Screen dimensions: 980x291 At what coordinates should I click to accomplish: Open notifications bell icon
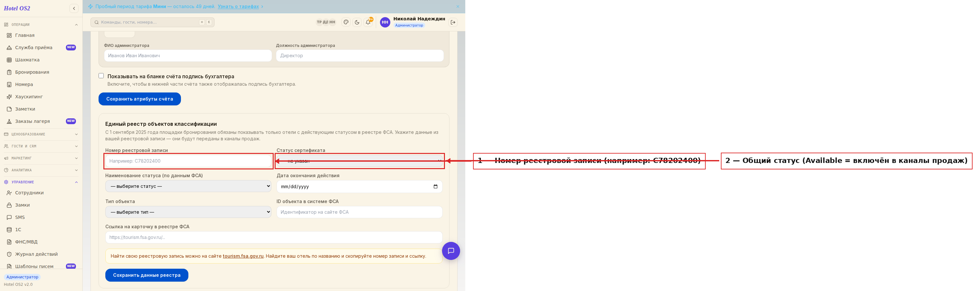pyautogui.click(x=368, y=22)
